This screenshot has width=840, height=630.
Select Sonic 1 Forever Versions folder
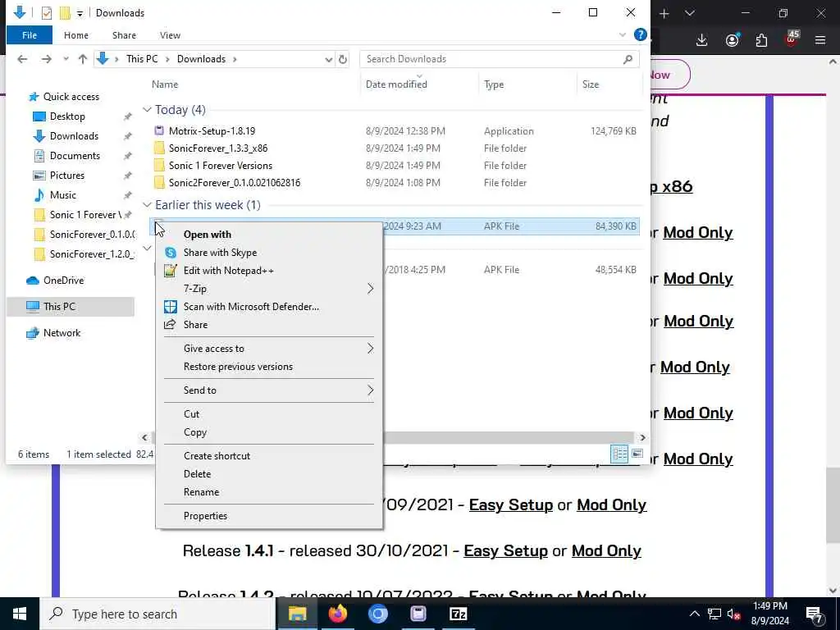point(220,166)
